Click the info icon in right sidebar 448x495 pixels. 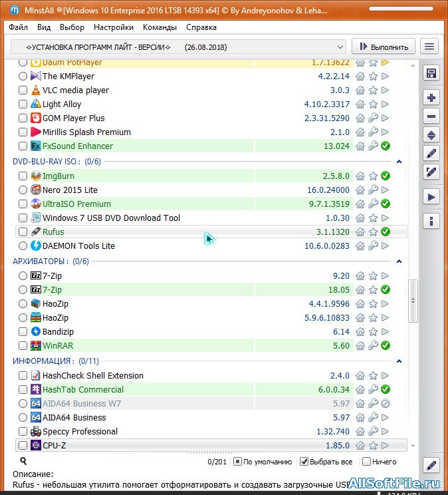(x=431, y=221)
